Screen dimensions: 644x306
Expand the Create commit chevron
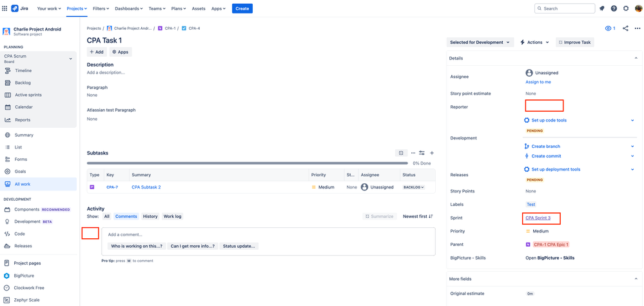point(632,156)
